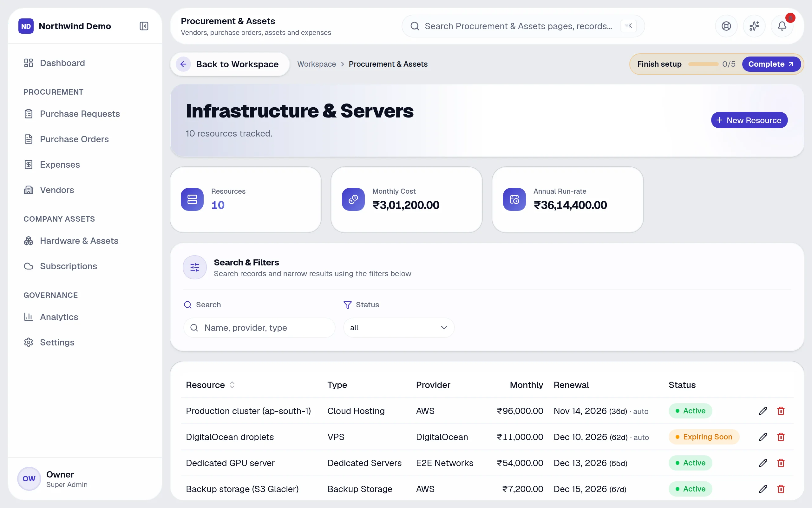
Task: Delete the Backup storage (S3 Glacier) row
Action: 781,489
